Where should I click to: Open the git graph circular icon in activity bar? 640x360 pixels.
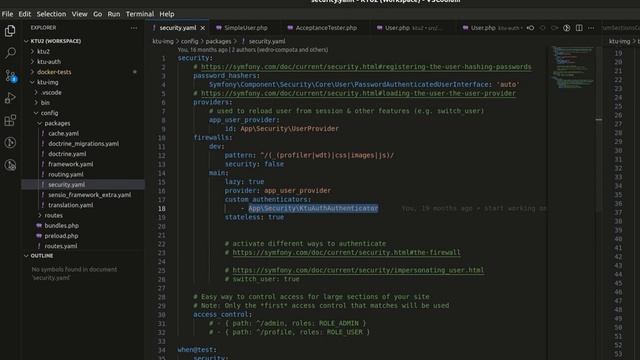tap(10, 142)
